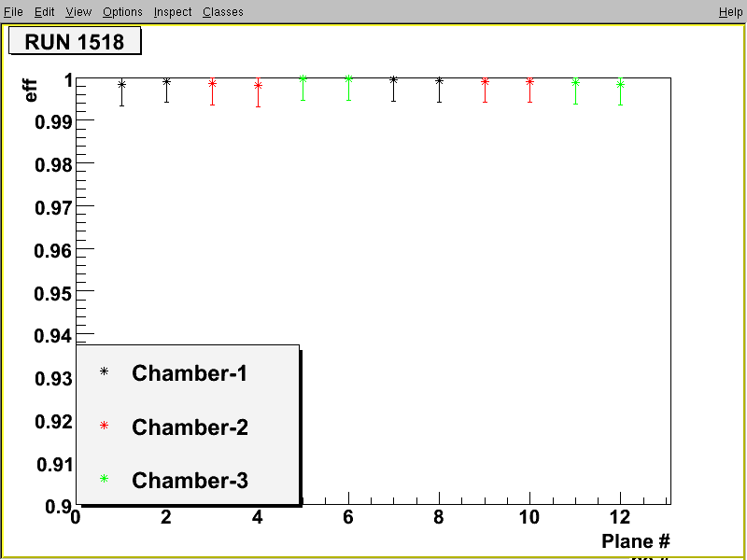The width and height of the screenshot is (747, 560).
Task: Click the 'eff' Y-axis title
Action: coord(30,91)
